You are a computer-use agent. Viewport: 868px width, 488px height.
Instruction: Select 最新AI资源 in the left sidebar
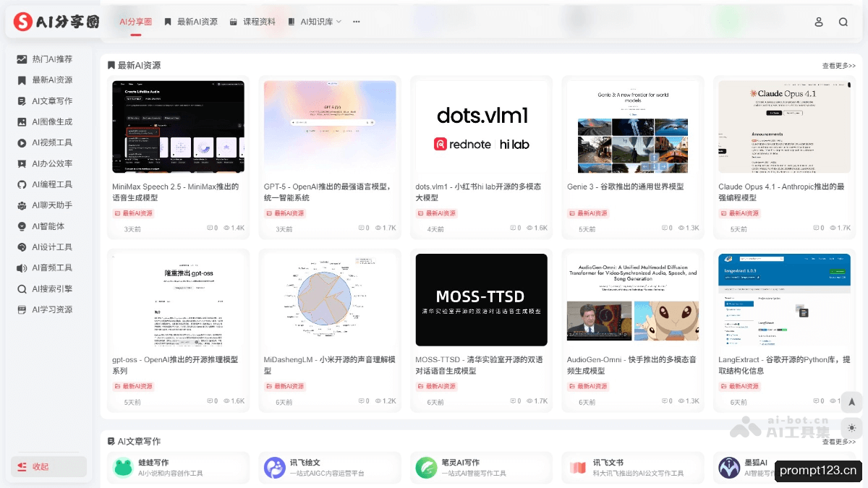[45, 80]
